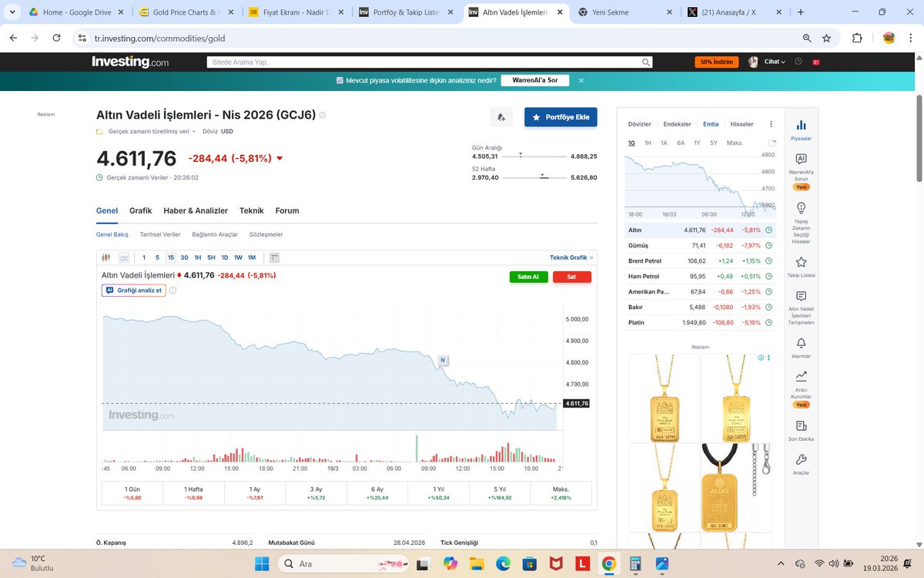Open Takip Listesi star icon
924x578 pixels.
pyautogui.click(x=801, y=262)
